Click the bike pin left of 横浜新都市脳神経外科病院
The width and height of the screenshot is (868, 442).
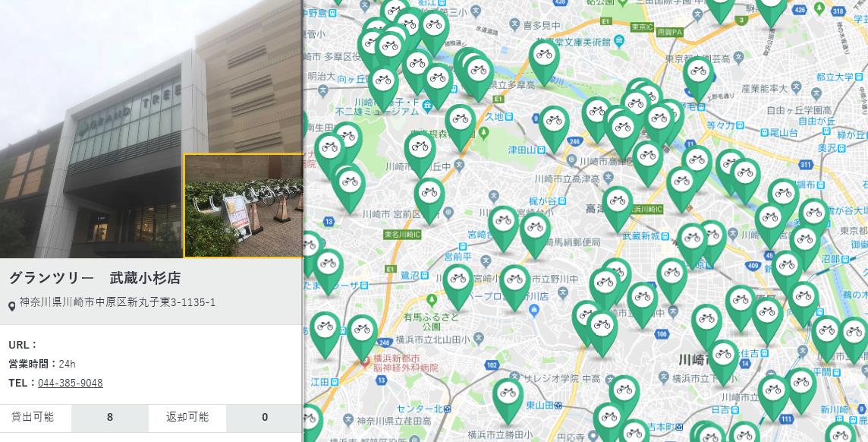(362, 336)
